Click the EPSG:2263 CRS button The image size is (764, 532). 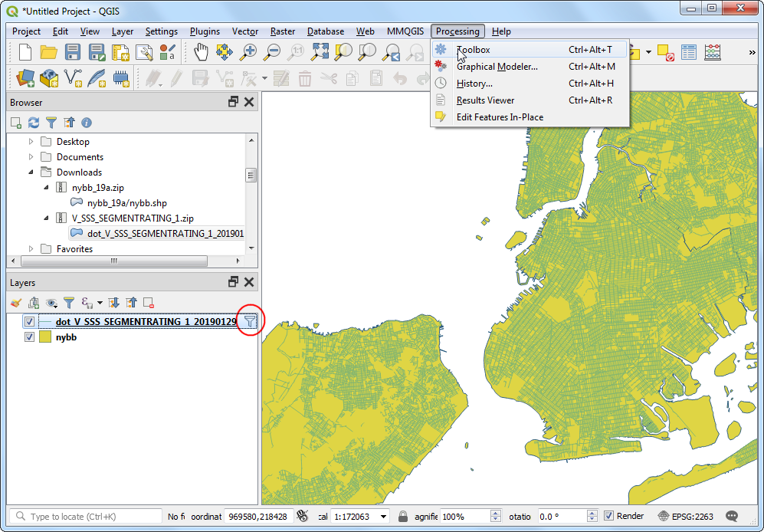pyautogui.click(x=685, y=516)
